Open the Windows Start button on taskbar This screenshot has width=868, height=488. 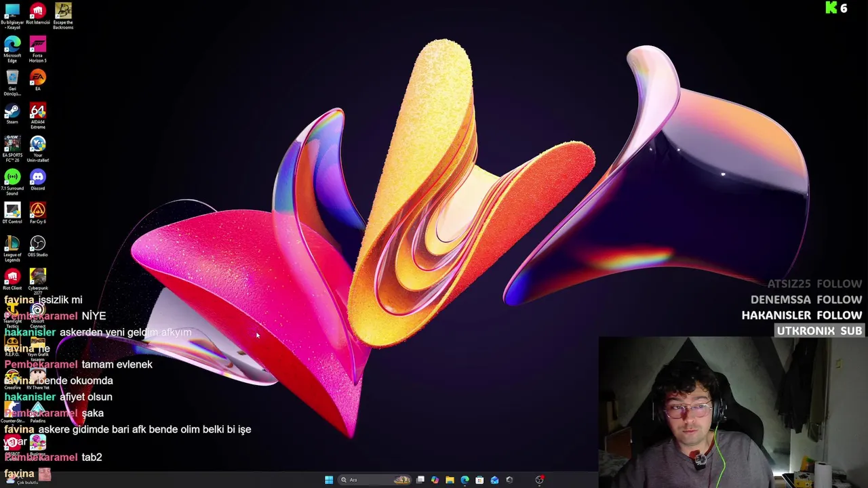pyautogui.click(x=329, y=480)
